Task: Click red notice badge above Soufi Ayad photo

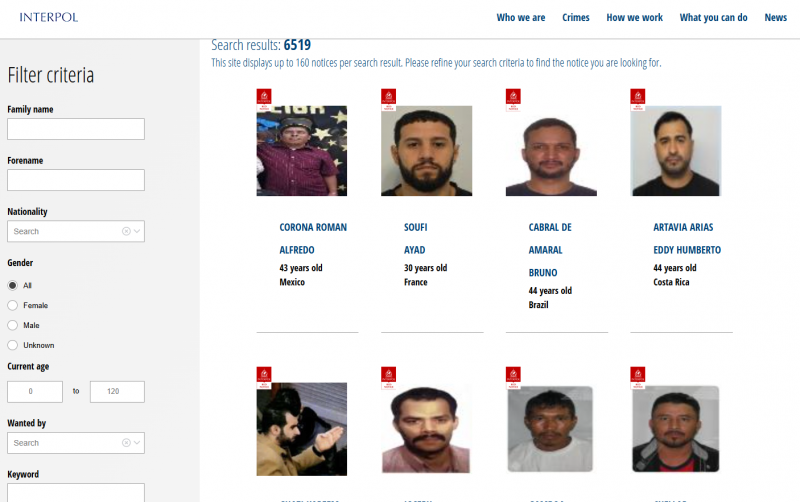Action: coord(388,99)
